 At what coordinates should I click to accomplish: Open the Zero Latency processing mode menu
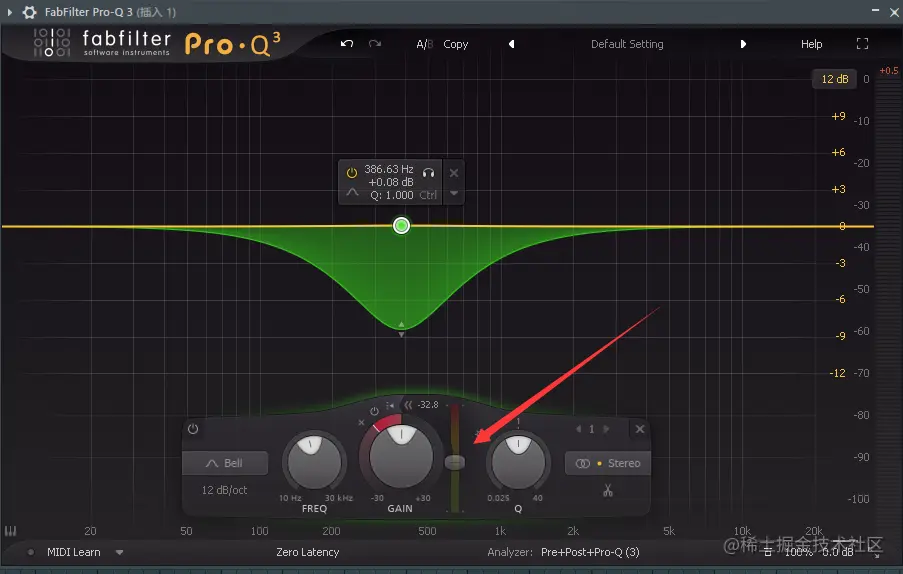pyautogui.click(x=308, y=552)
